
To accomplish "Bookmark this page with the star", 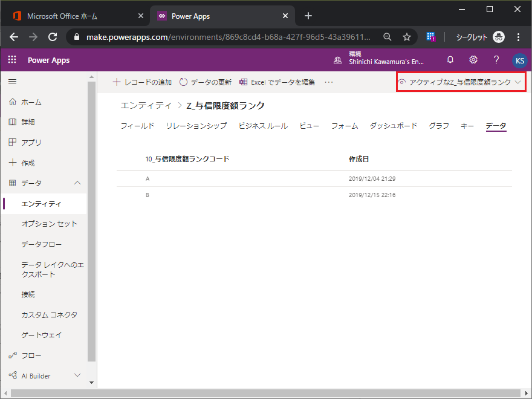I will click(x=406, y=37).
